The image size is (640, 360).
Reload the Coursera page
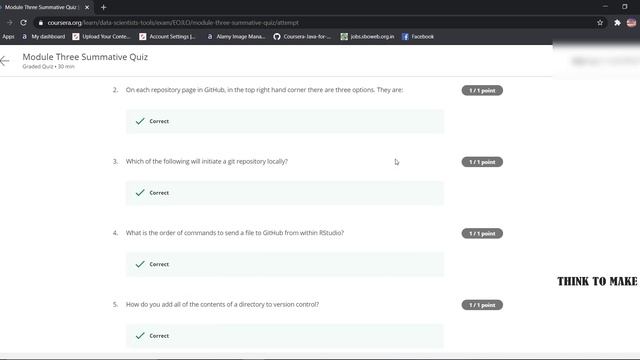tap(23, 23)
